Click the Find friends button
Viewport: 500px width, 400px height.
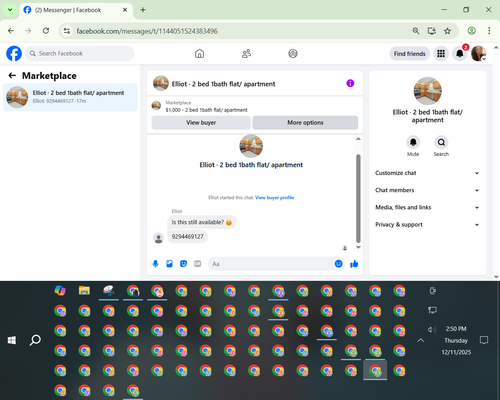coord(409,54)
